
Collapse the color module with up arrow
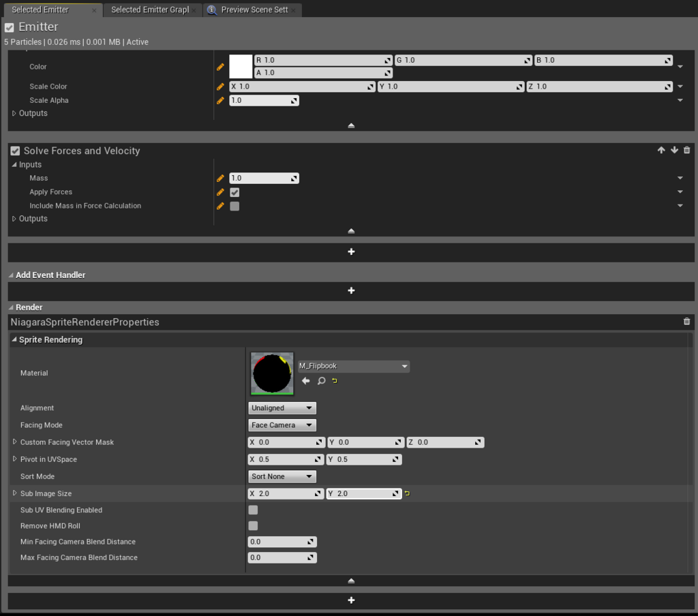click(351, 125)
